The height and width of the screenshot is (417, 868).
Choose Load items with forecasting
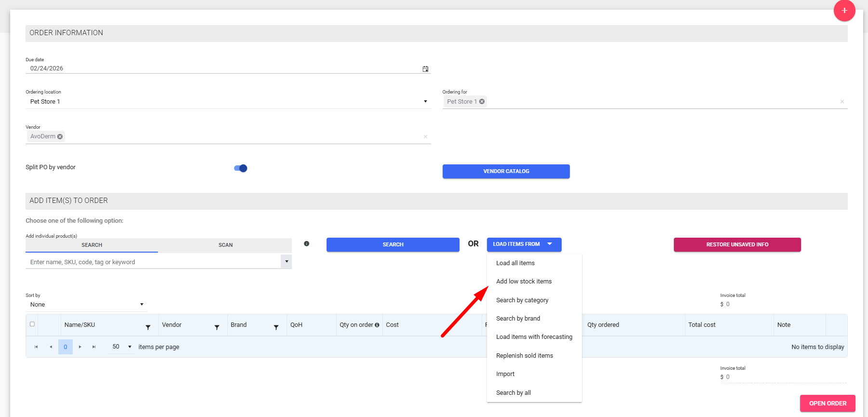pyautogui.click(x=534, y=337)
